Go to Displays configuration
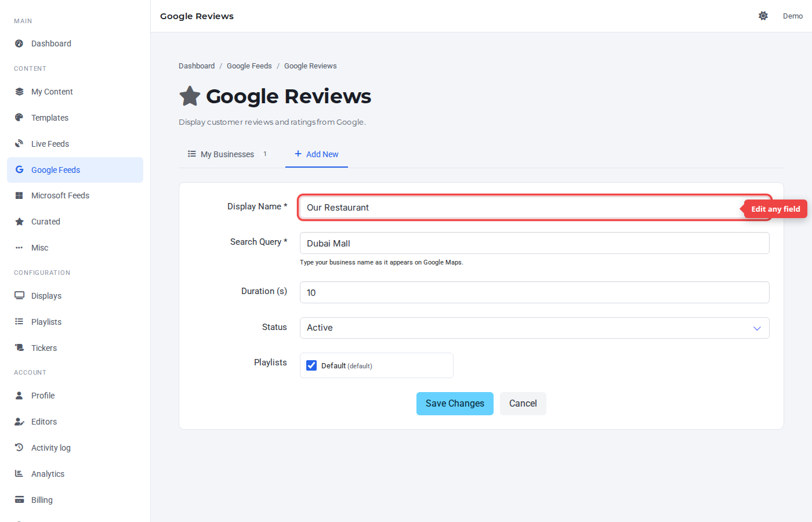This screenshot has height=522, width=812. 75,296
